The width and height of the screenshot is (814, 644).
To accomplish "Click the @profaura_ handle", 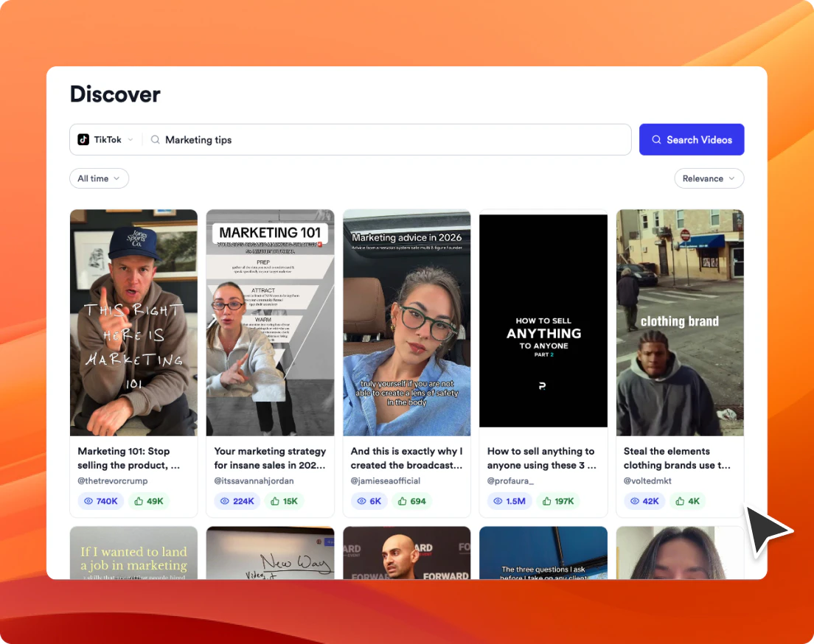I will (510, 480).
